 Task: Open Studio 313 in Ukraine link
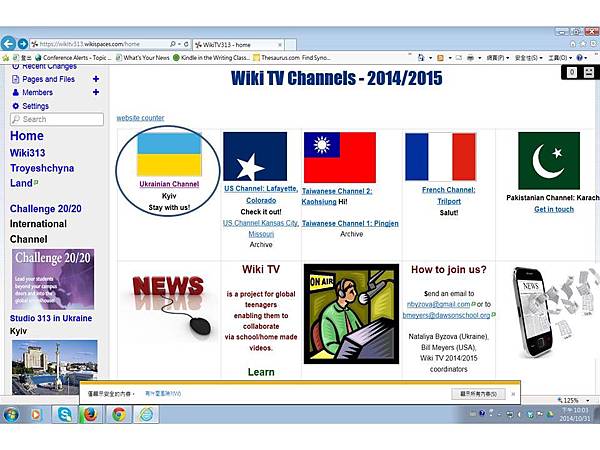pyautogui.click(x=51, y=318)
